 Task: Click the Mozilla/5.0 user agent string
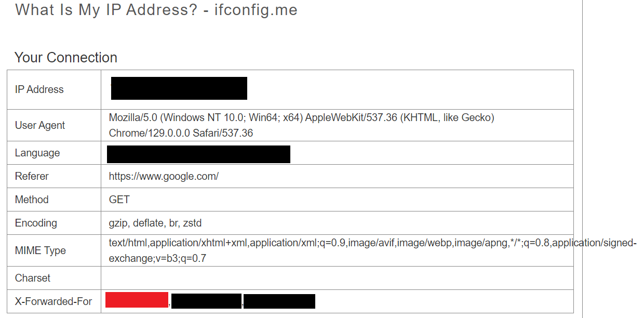pos(301,125)
